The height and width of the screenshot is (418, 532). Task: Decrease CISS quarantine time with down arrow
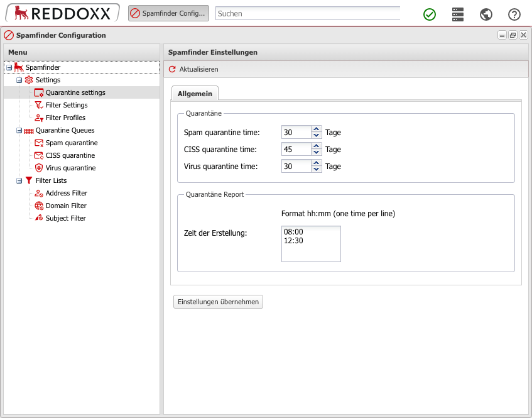coord(316,153)
